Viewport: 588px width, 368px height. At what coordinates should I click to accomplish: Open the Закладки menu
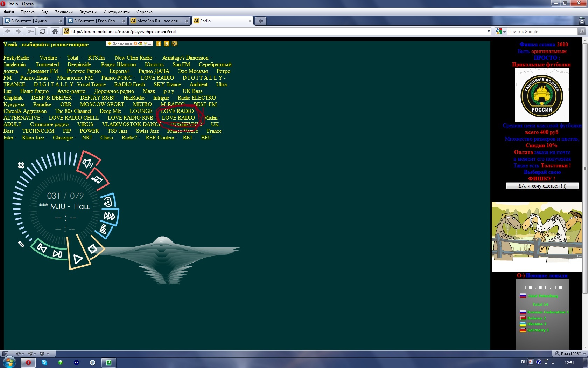[64, 12]
